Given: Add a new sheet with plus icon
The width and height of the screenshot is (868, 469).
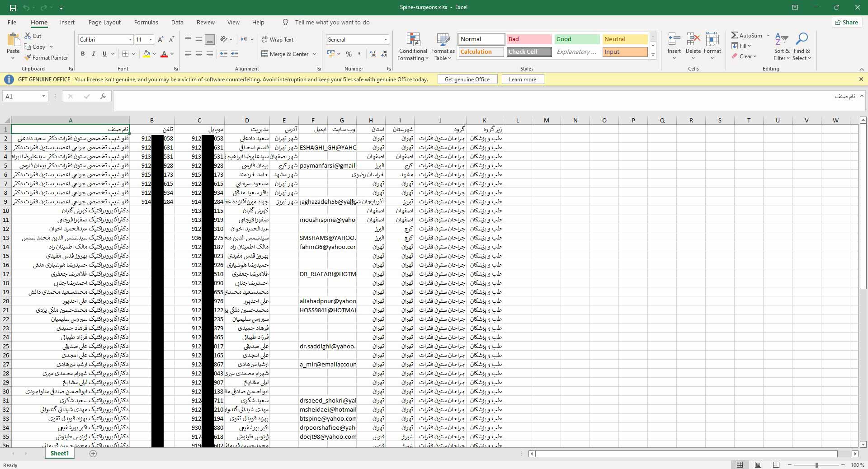Looking at the screenshot, I should click(93, 454).
